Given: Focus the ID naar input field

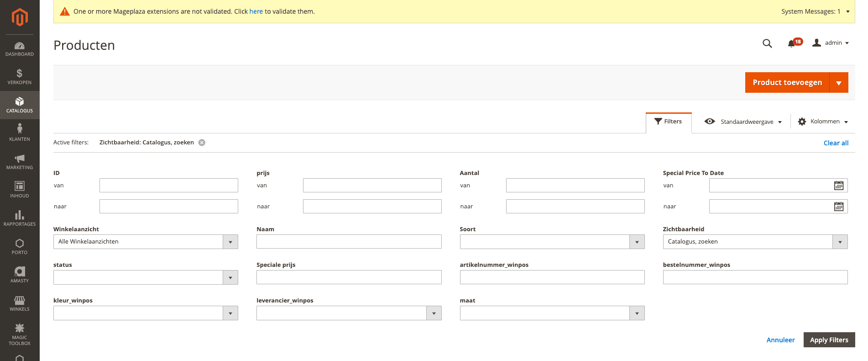Looking at the screenshot, I should pos(169,207).
